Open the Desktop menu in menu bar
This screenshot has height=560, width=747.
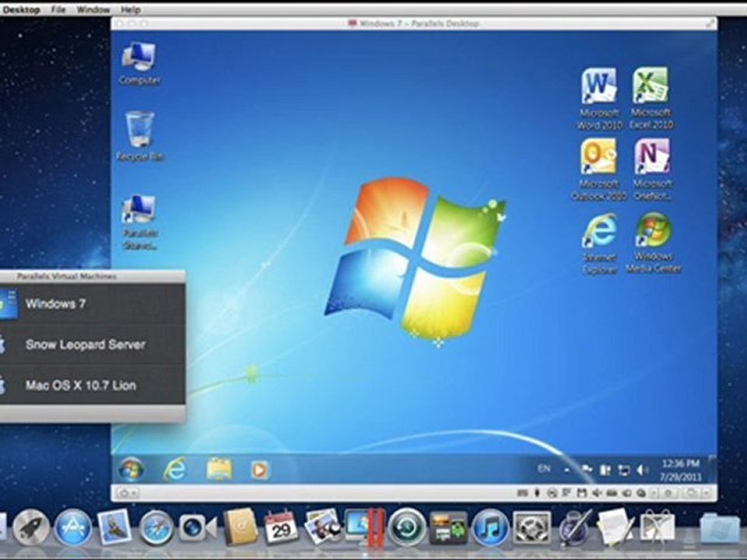click(20, 9)
